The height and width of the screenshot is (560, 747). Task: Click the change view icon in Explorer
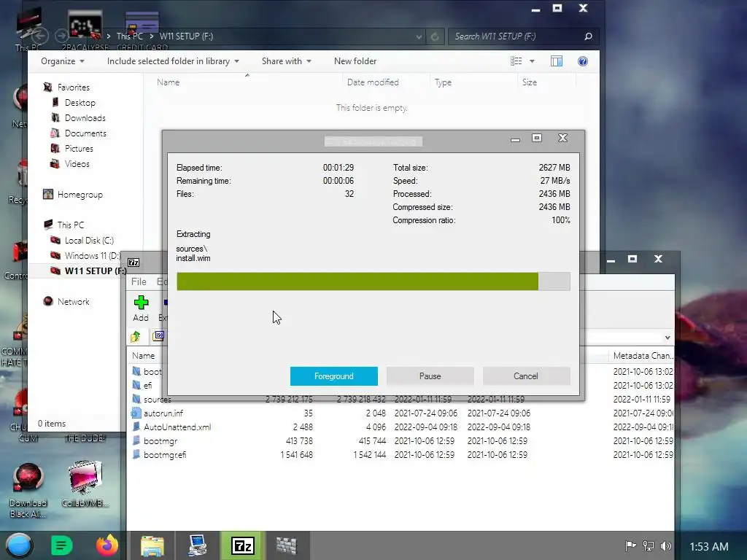(x=516, y=61)
